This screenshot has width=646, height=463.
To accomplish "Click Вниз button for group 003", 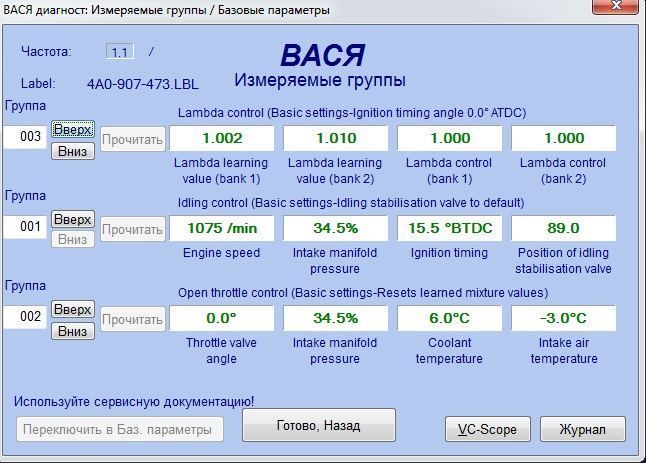I will (x=73, y=151).
